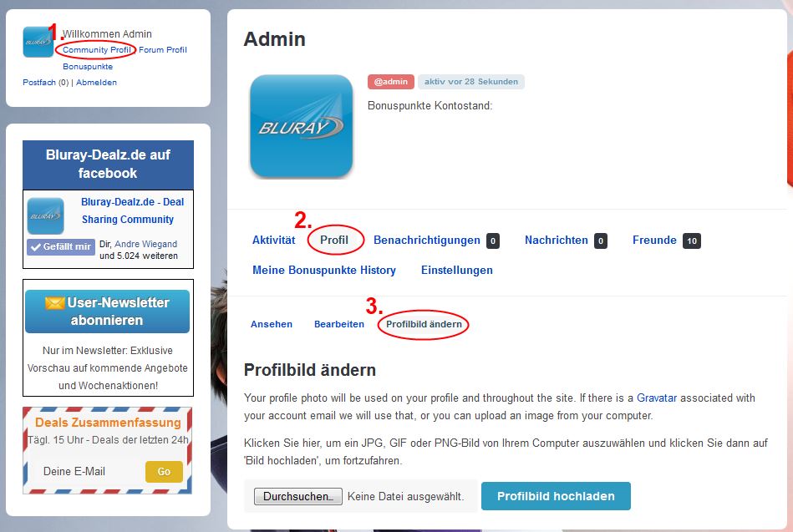Open the Community Profil link
The width and height of the screenshot is (793, 532).
tap(96, 49)
